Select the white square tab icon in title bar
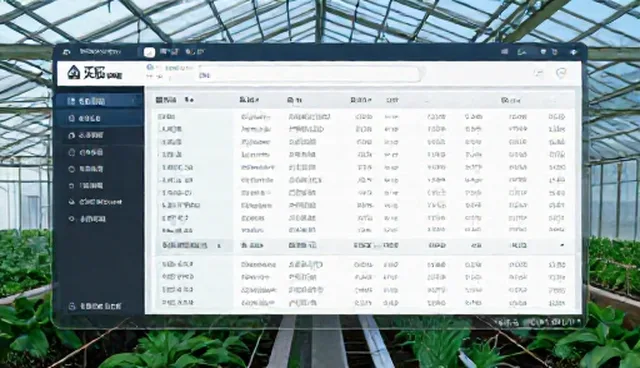The width and height of the screenshot is (640, 368). pos(149,52)
